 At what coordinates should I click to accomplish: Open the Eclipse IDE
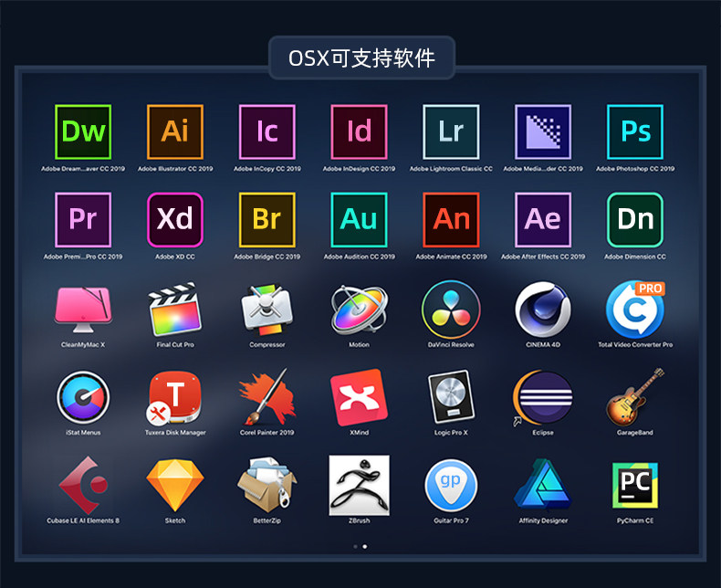(x=543, y=397)
